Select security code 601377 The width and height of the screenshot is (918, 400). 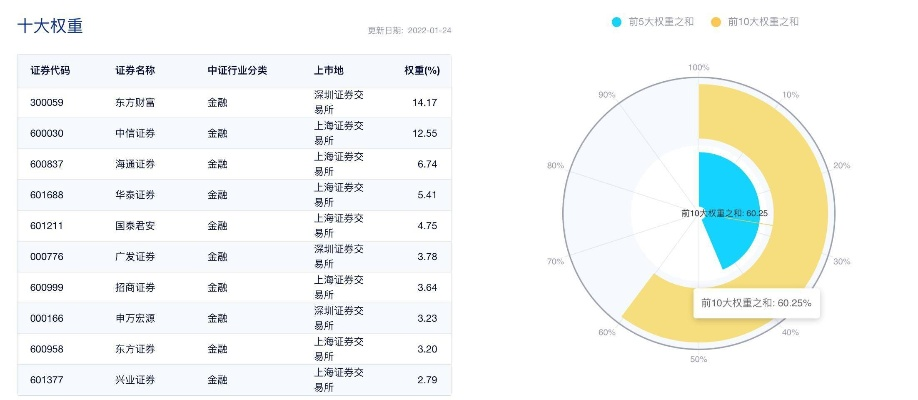tap(47, 380)
